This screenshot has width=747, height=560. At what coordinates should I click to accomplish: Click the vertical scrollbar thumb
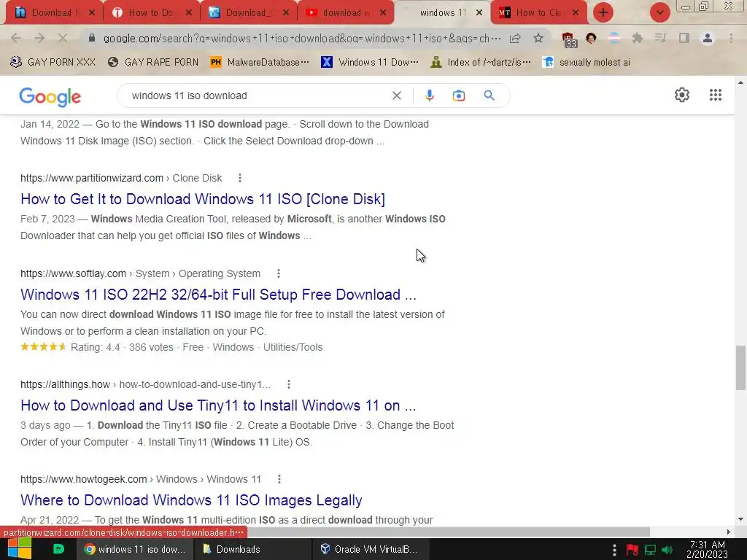[x=740, y=367]
